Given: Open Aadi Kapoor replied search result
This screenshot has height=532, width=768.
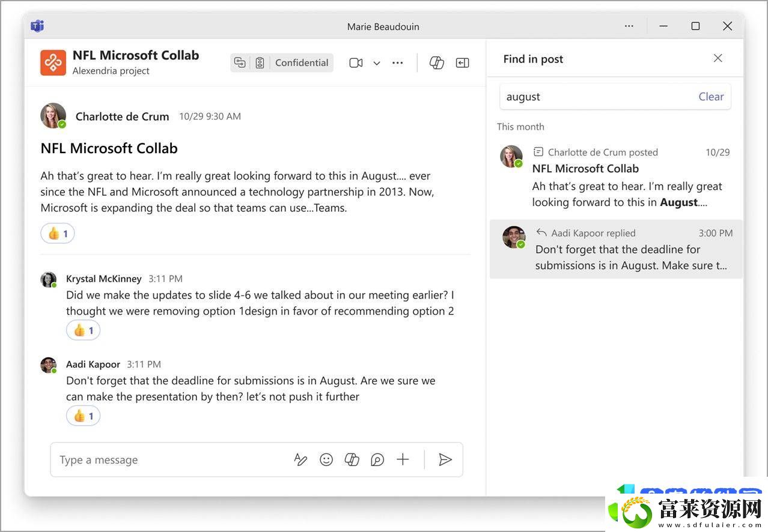Looking at the screenshot, I should (x=616, y=249).
